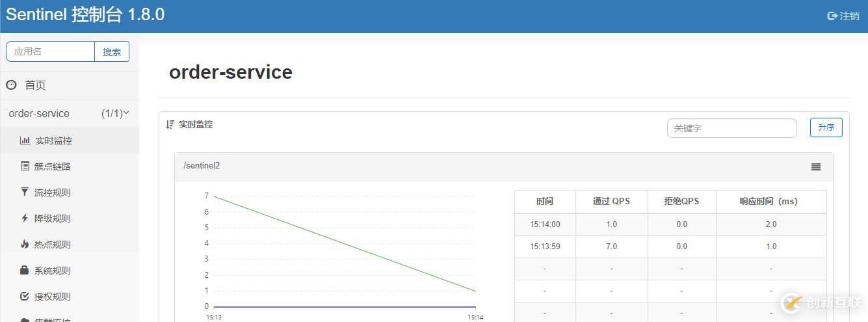The image size is (868, 322).
Task: Click the 流控规则 filter icon
Action: (x=25, y=192)
